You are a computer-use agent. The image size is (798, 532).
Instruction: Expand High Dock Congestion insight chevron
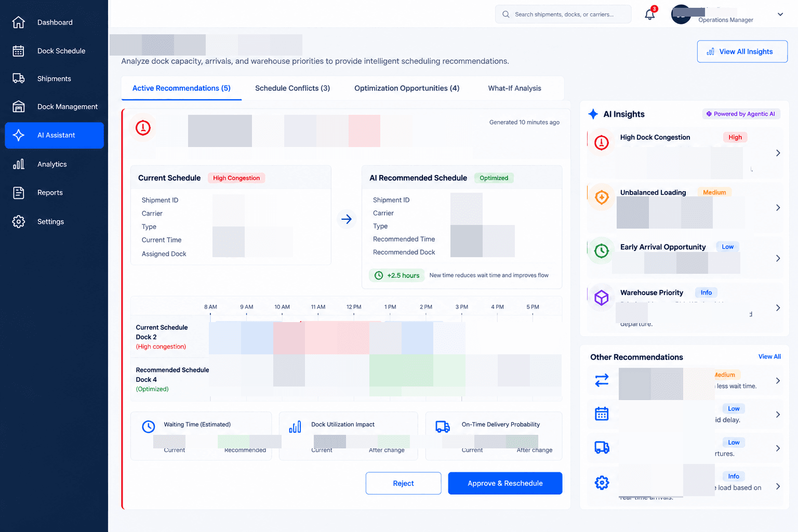click(778, 153)
